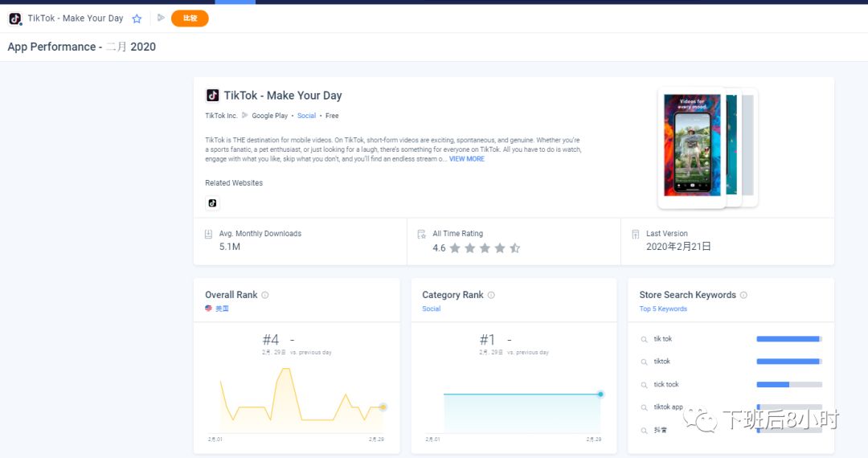Click the favorite star beside the app title

[x=137, y=18]
